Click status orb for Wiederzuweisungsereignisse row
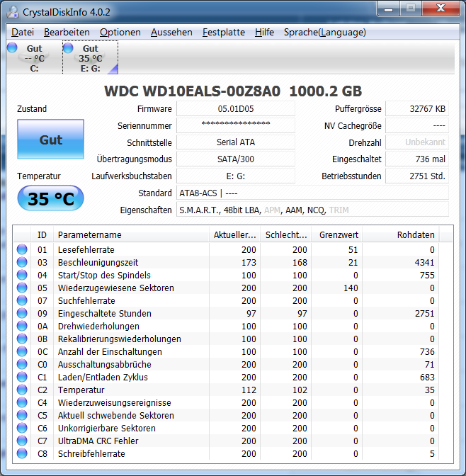 pyautogui.click(x=22, y=402)
